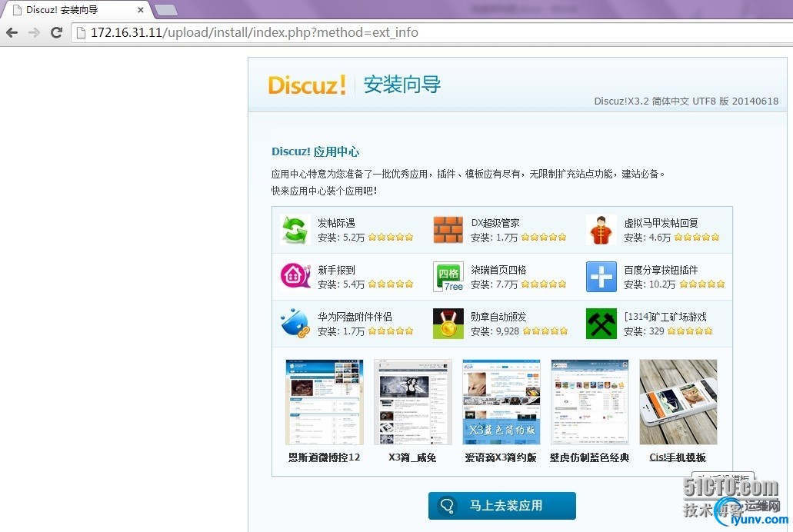This screenshot has height=532, width=793.
Task: Click the 安装: 9,928 install count text
Action: point(495,331)
